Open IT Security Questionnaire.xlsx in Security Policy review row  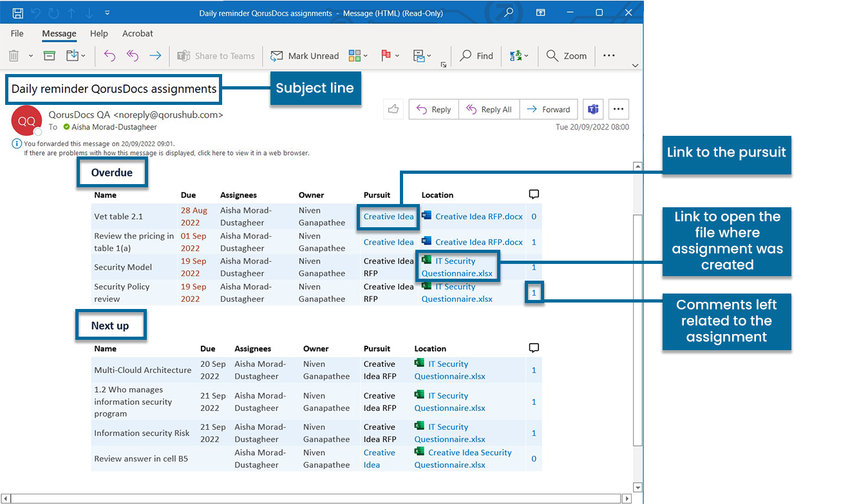click(457, 293)
